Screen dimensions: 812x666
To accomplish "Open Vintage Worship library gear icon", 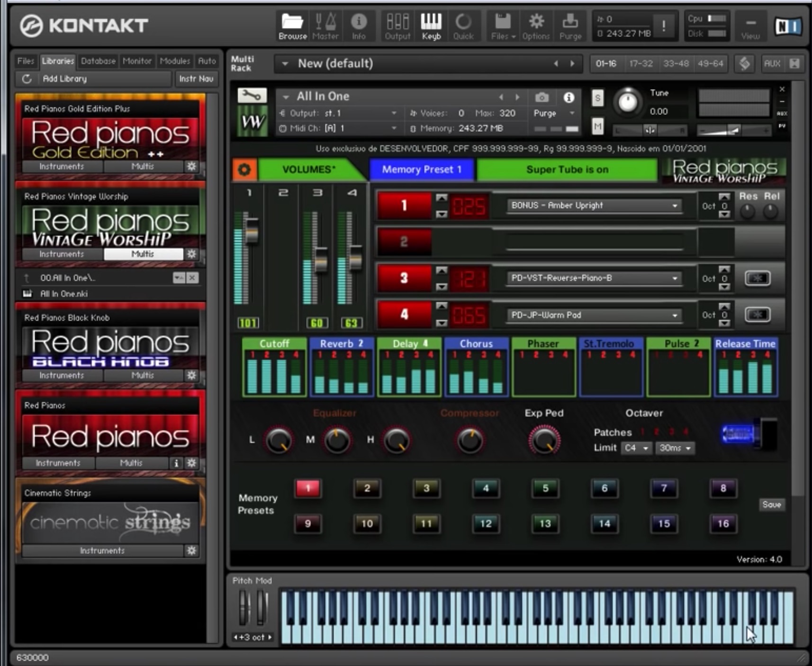I will 191,254.
